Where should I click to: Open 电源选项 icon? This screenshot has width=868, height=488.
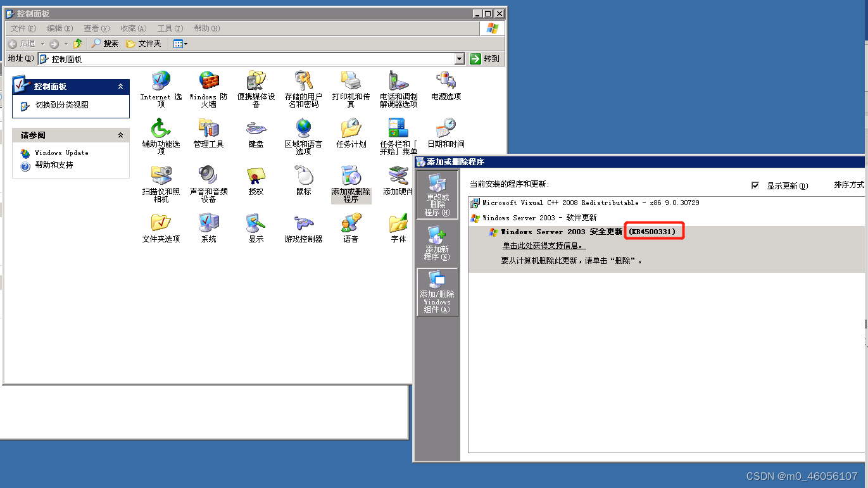pyautogui.click(x=446, y=86)
